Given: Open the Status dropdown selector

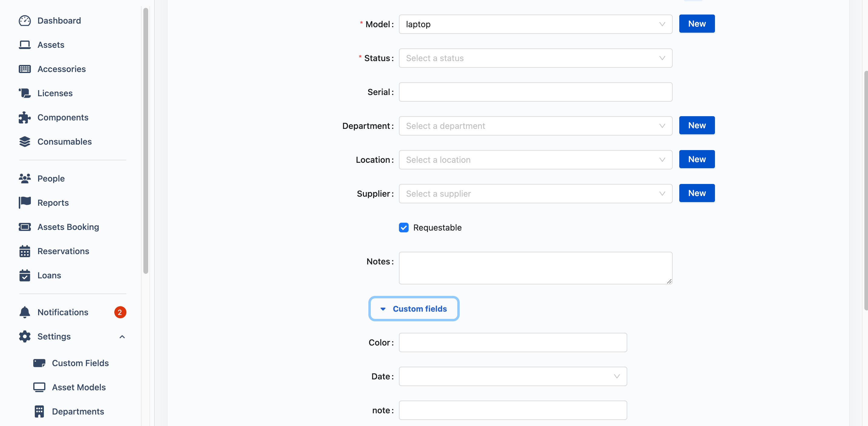Looking at the screenshot, I should tap(535, 57).
